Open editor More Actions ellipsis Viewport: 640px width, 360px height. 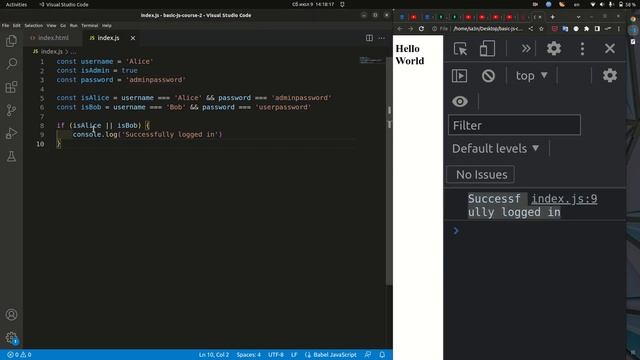pyautogui.click(x=381, y=38)
